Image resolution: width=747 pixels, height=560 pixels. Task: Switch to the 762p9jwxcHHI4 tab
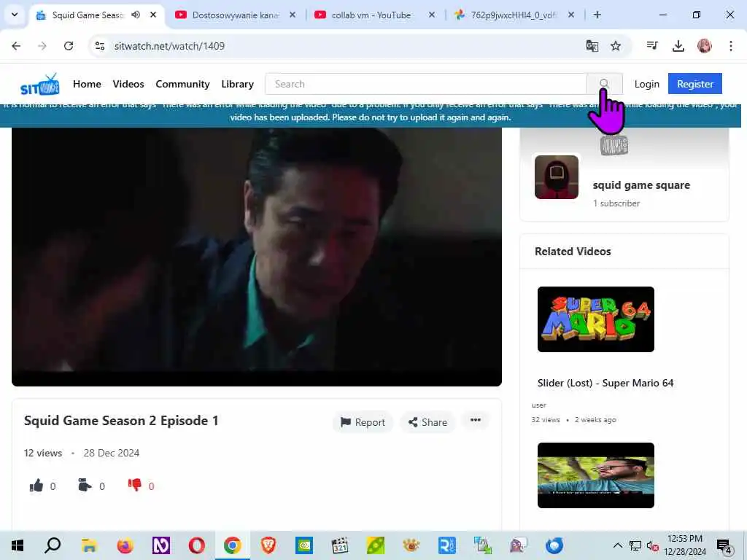pyautogui.click(x=514, y=15)
